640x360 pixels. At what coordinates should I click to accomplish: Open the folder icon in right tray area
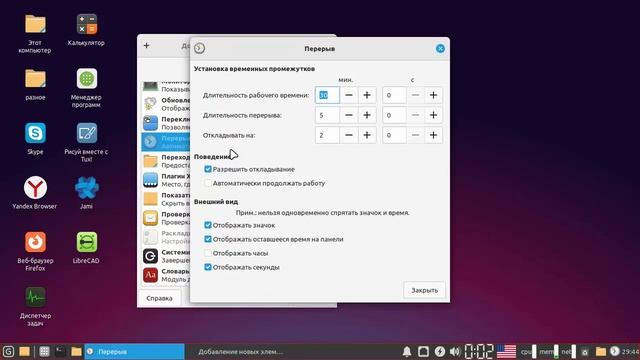(x=600, y=351)
